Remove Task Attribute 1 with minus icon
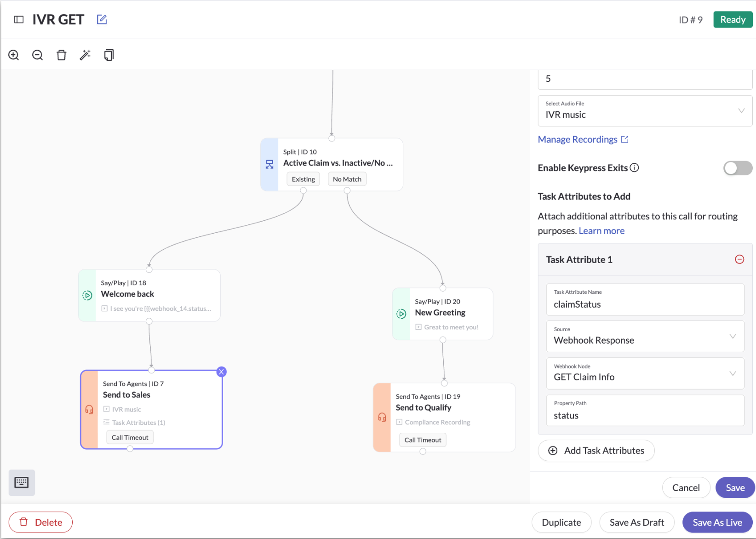The height and width of the screenshot is (539, 756). [739, 259]
